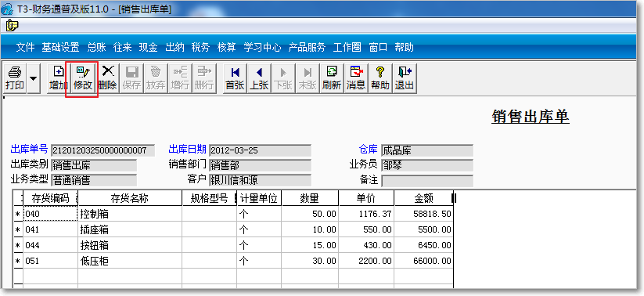
Task: Click the 帮助 help toolbar icon
Action: point(380,78)
